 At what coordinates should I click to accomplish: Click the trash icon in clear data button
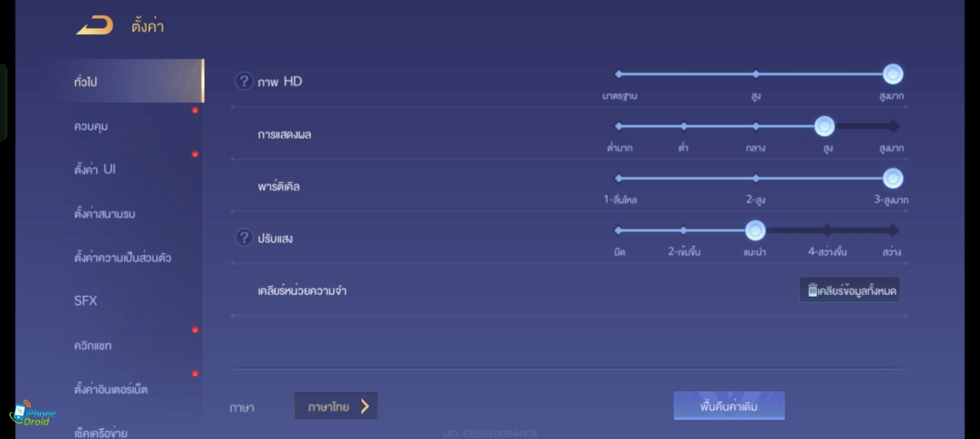[813, 290]
